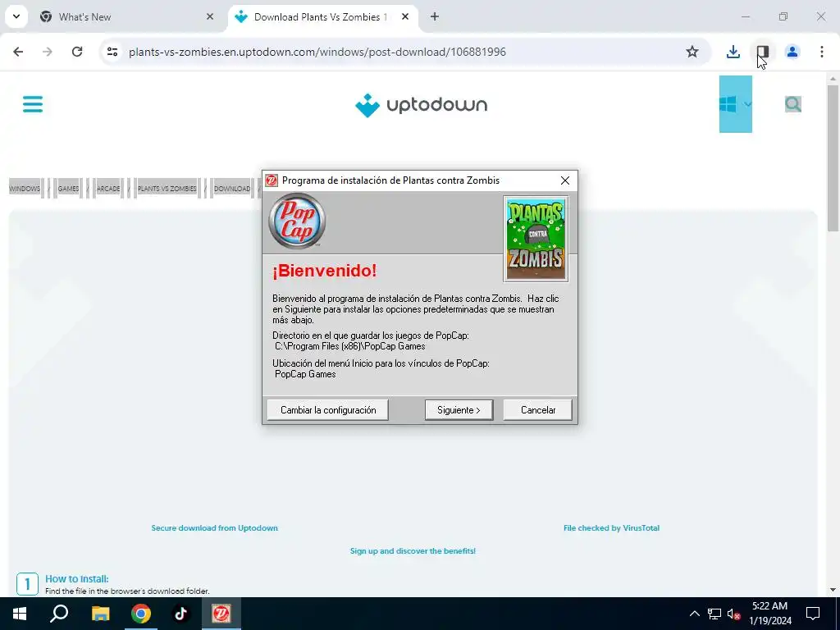This screenshot has height=630, width=840.
Task: Open Uptodown site search magnifier
Action: (793, 104)
